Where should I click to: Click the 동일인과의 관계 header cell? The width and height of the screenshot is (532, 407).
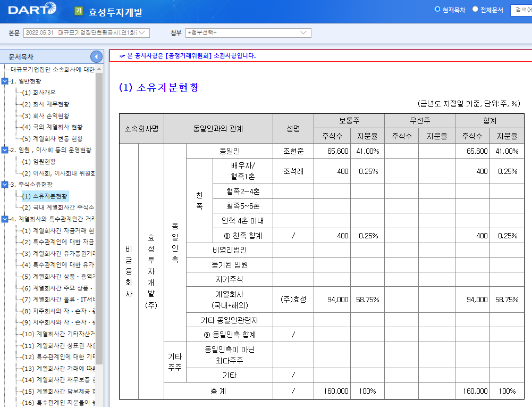click(218, 129)
